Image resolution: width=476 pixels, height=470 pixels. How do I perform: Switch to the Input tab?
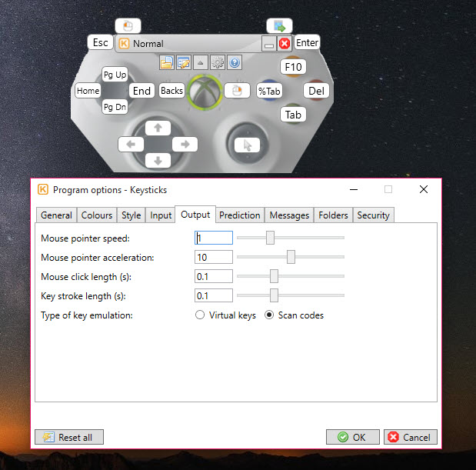click(161, 215)
